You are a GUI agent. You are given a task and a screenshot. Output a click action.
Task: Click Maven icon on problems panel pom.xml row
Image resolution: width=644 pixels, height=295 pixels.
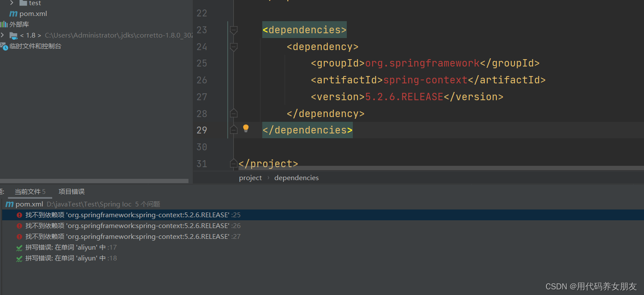[9, 204]
